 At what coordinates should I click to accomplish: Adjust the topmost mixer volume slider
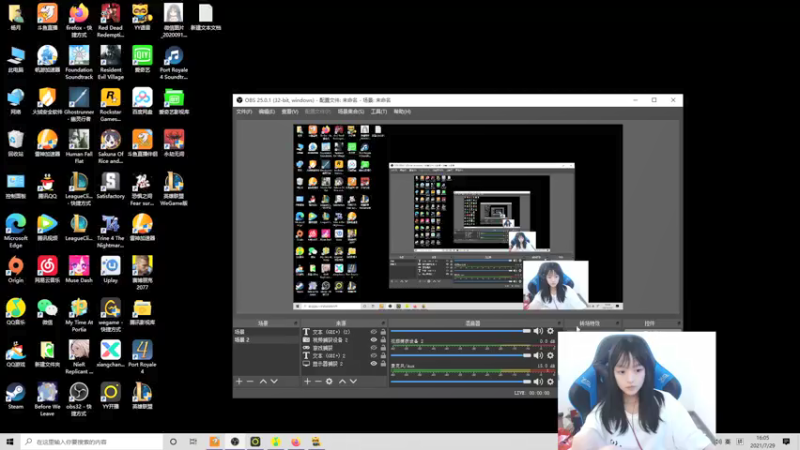461,331
